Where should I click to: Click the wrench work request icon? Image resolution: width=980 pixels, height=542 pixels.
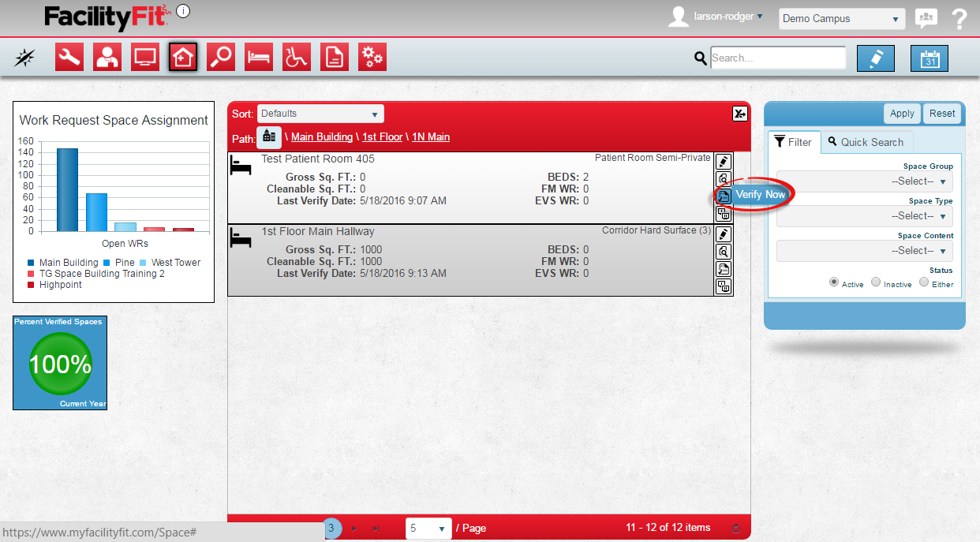coord(69,57)
